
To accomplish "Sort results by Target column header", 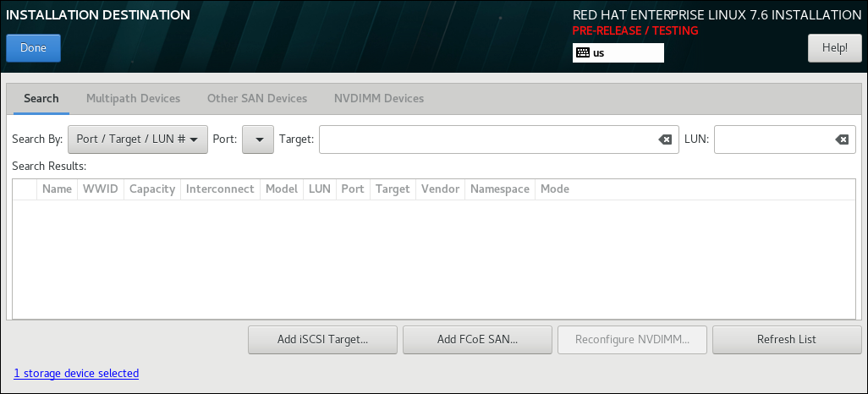I will 393,189.
